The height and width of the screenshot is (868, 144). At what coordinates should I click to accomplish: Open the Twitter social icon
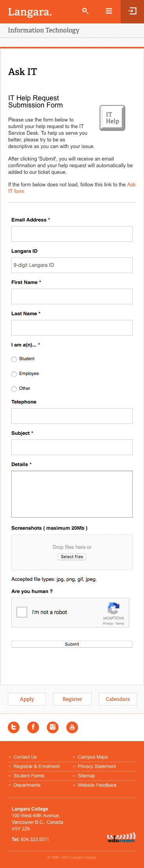click(14, 727)
